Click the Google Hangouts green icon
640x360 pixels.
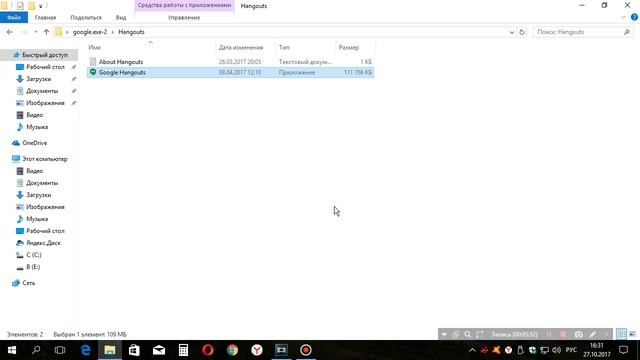[93, 72]
